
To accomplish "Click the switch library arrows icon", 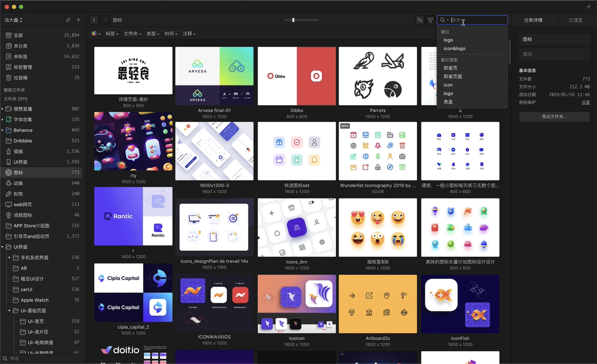I will (68, 20).
